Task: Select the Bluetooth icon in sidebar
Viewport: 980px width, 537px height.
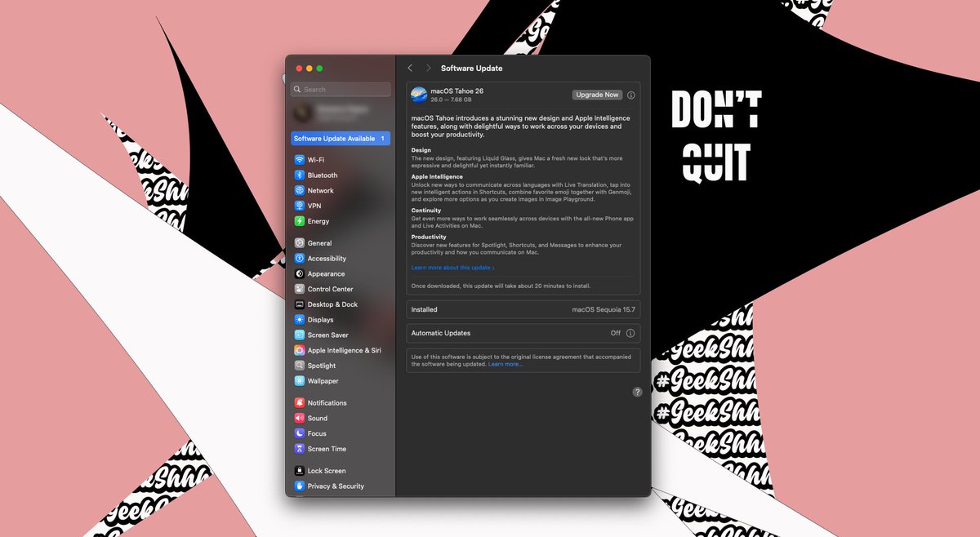Action: pos(300,175)
